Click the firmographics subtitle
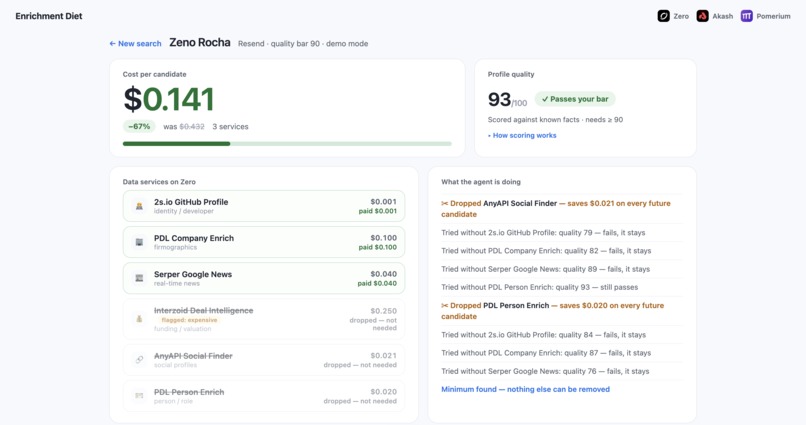The image size is (806, 425). coord(175,247)
